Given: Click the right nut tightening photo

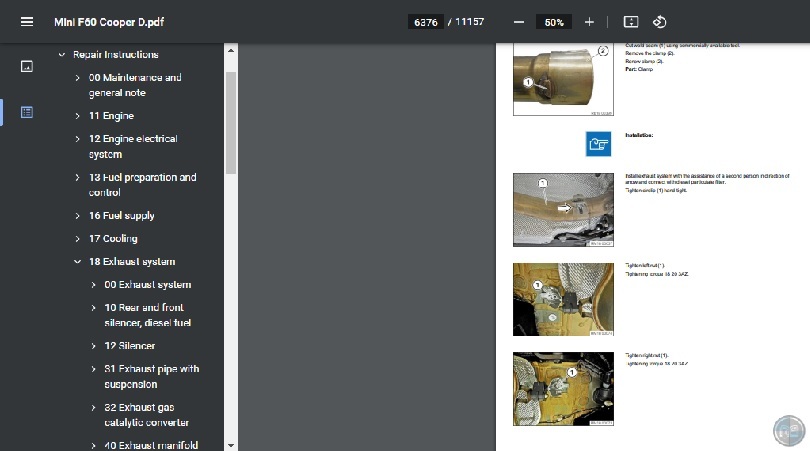Looking at the screenshot, I should point(563,389).
